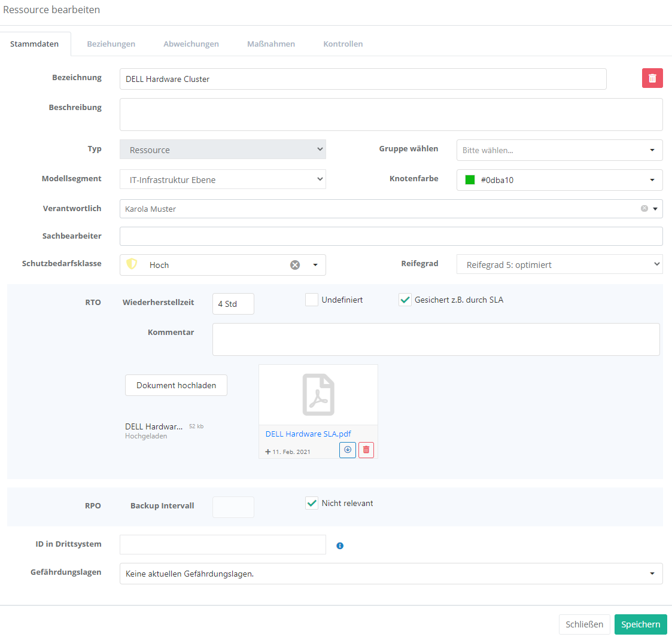Click the yellow shield icon in Schutzbedarfsklasse

(132, 264)
